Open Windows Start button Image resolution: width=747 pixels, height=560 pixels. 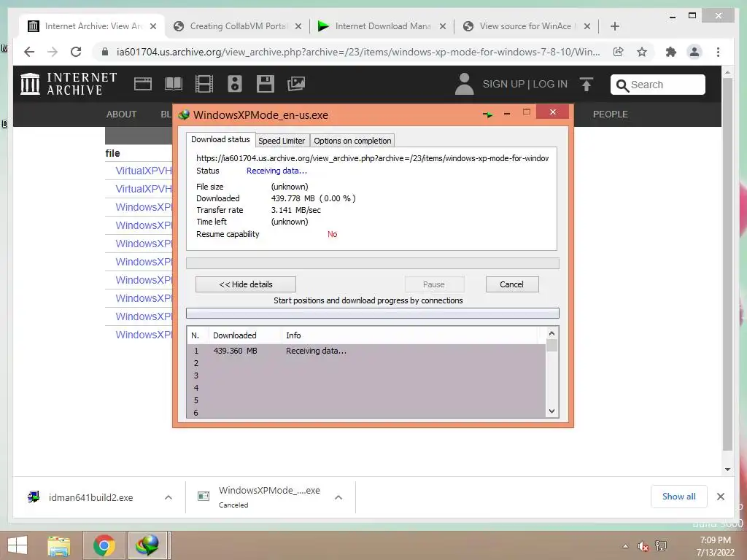pos(18,545)
